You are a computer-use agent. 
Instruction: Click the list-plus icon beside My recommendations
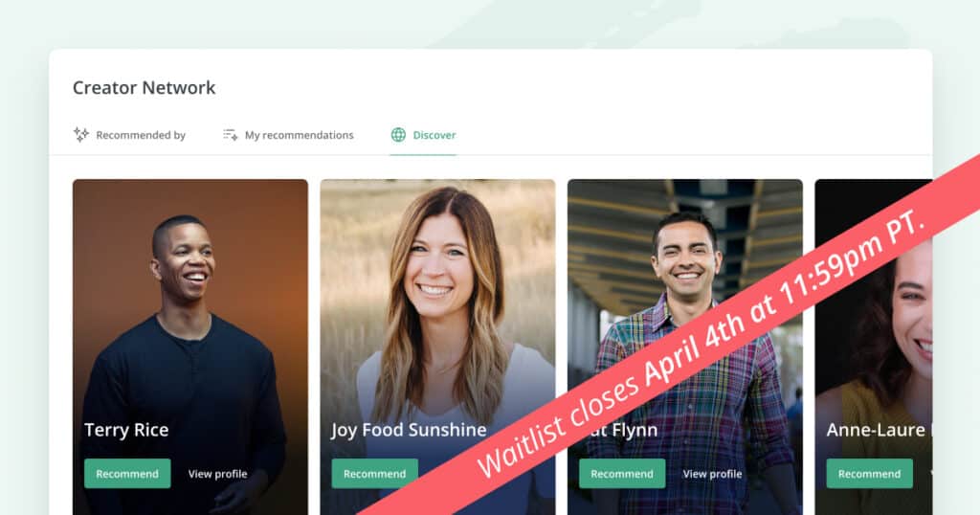[230, 135]
